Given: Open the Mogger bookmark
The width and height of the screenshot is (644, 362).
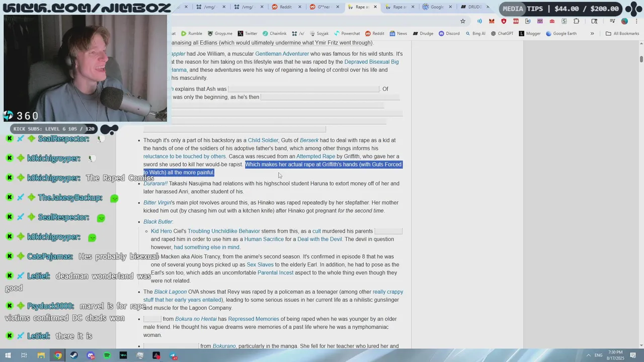Looking at the screenshot, I should 529,34.
